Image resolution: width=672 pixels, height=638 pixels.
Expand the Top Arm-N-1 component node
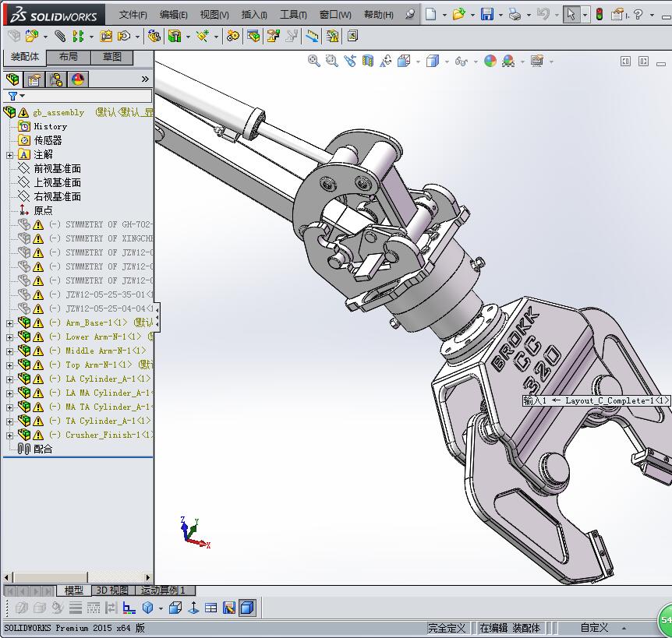click(x=9, y=365)
